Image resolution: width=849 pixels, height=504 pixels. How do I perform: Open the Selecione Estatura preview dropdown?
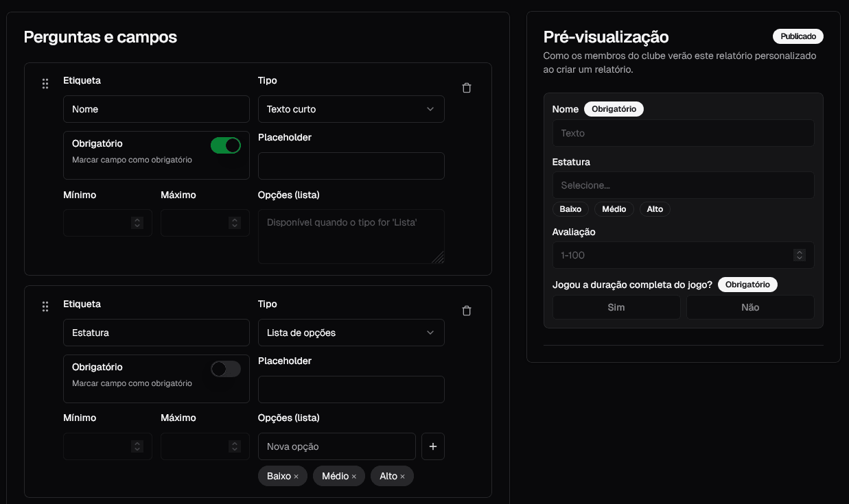[683, 185]
